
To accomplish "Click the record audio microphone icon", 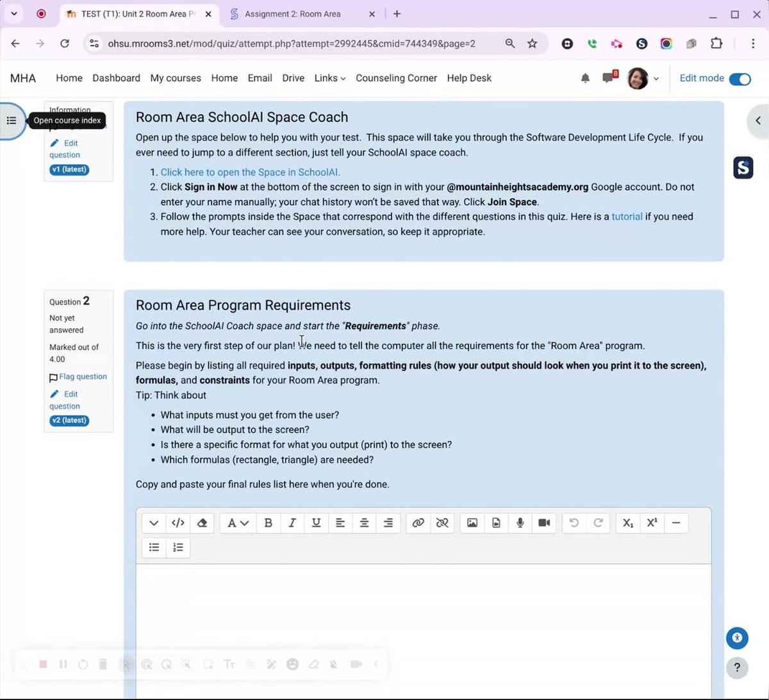I will tap(520, 523).
